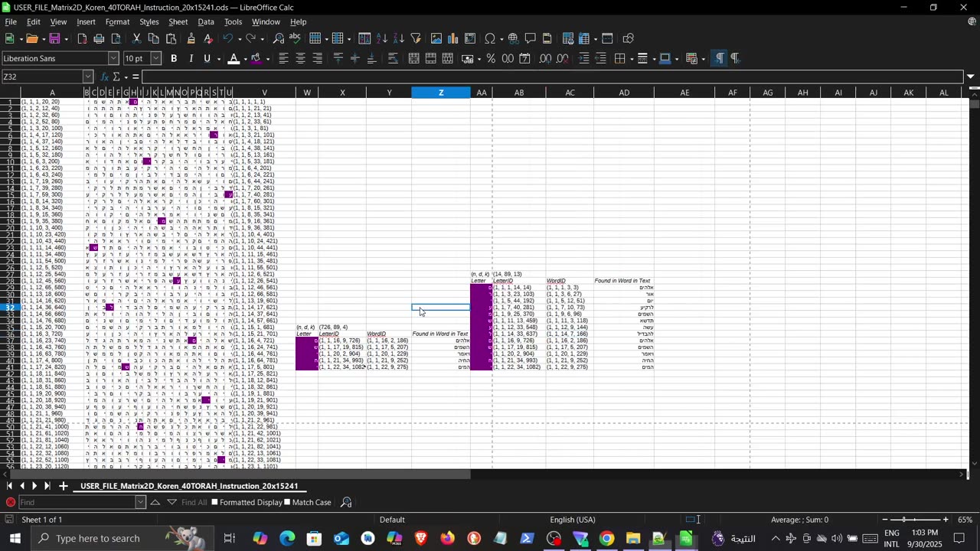Screen dimensions: 980x551
Task: Open the Format menu
Action: point(117,21)
